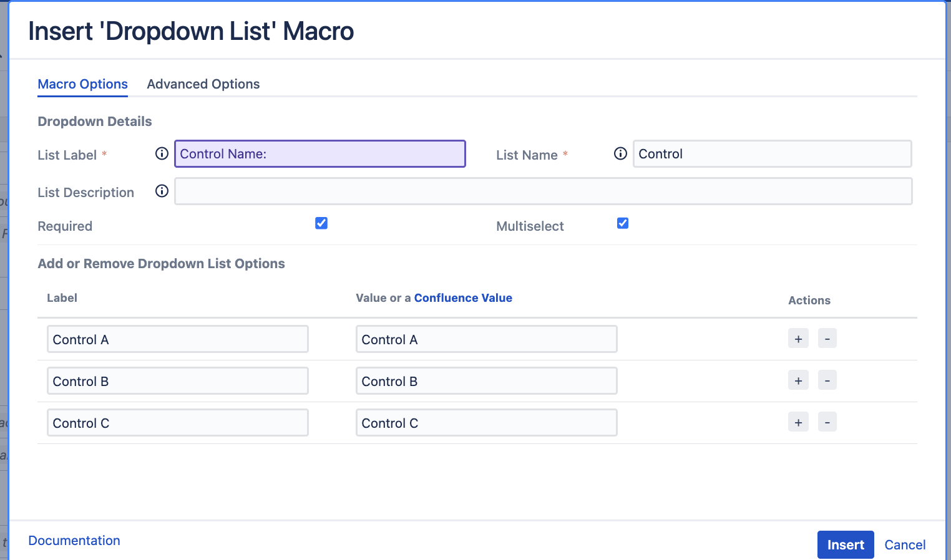Click the 'Actions' column header
Viewport: 951px width, 560px height.
pos(809,301)
